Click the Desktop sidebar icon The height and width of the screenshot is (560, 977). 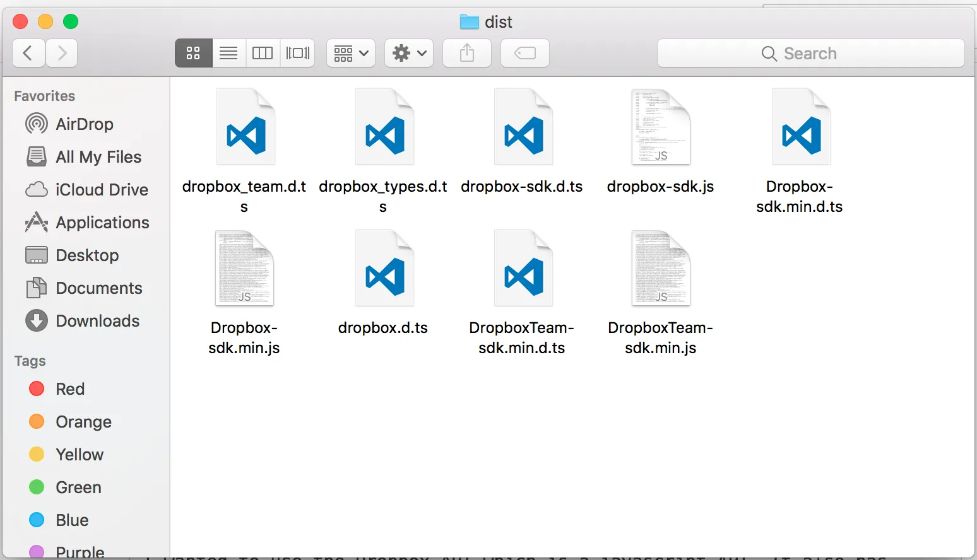37,255
